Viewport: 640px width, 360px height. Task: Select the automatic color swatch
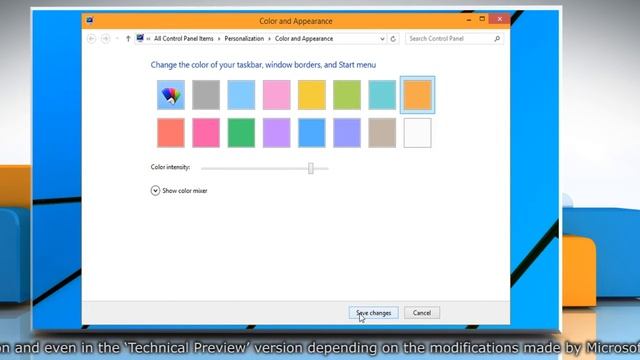(x=171, y=95)
